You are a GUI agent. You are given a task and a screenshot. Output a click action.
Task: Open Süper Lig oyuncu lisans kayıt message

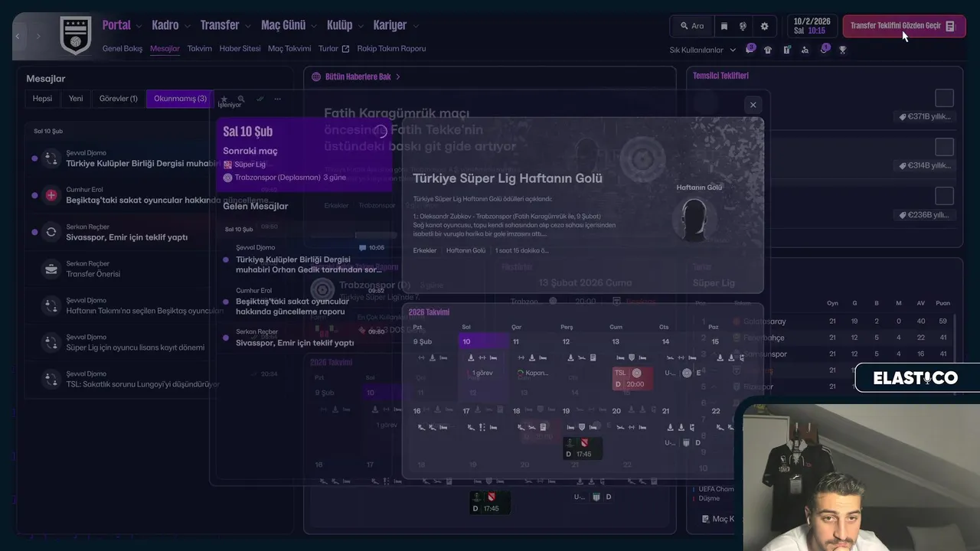pos(122,342)
